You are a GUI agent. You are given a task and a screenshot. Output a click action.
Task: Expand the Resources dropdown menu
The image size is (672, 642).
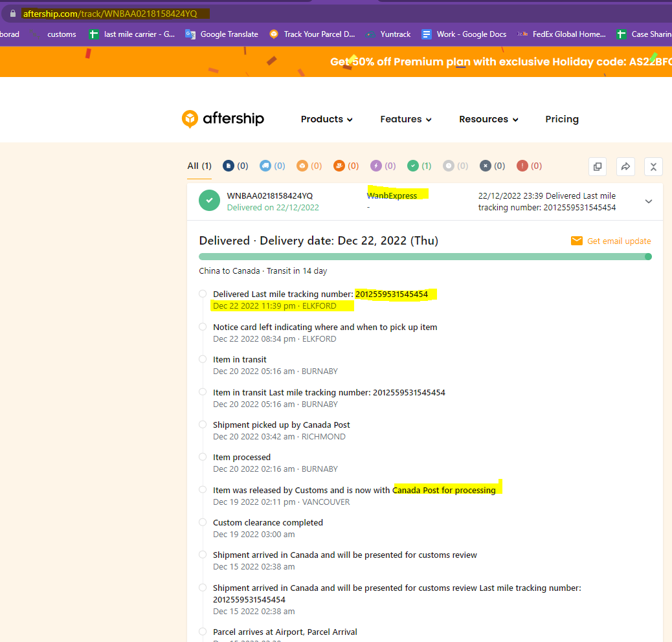pyautogui.click(x=488, y=119)
